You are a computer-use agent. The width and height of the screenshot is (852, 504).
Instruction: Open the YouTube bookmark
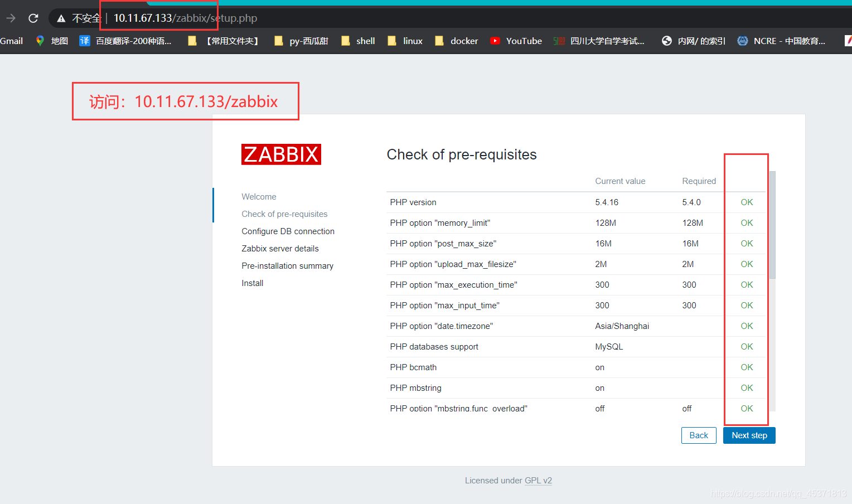click(x=516, y=41)
